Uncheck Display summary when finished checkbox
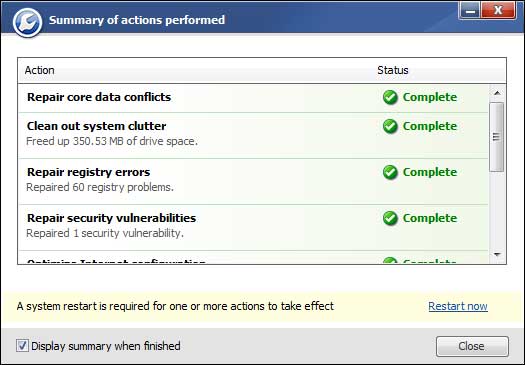The image size is (525, 365). [x=22, y=346]
